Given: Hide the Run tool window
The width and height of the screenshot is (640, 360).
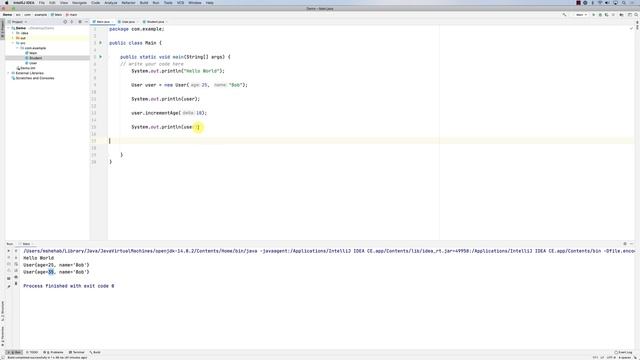Looking at the screenshot, I should coord(631,244).
